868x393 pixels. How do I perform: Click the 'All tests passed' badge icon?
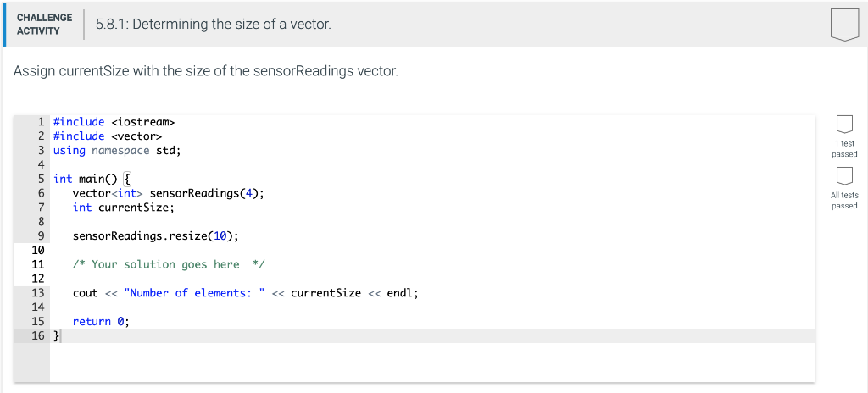point(843,176)
